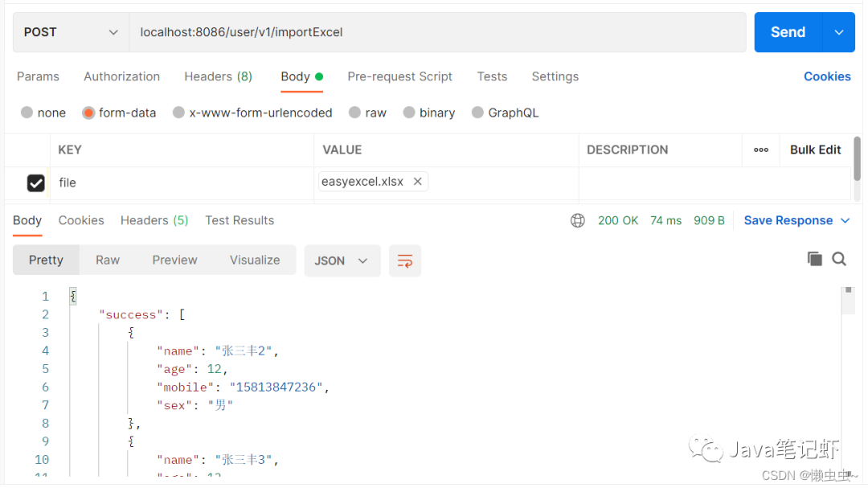Click the form-data table vertical scrollbar
This screenshot has width=868, height=488.
pyautogui.click(x=857, y=159)
